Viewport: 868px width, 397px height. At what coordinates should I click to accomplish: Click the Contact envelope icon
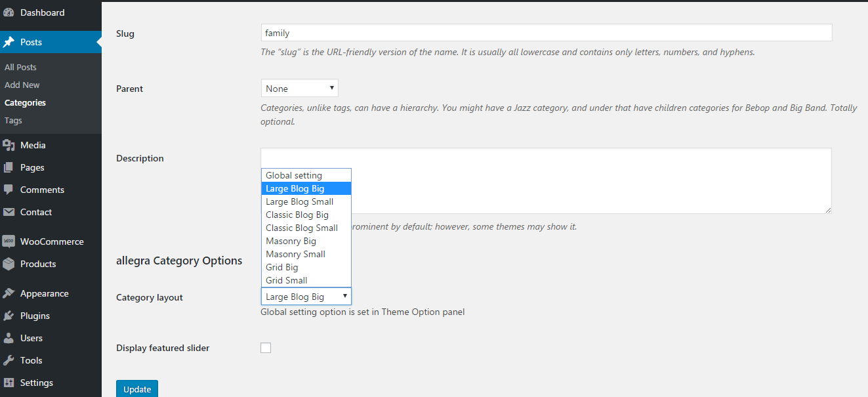click(9, 212)
